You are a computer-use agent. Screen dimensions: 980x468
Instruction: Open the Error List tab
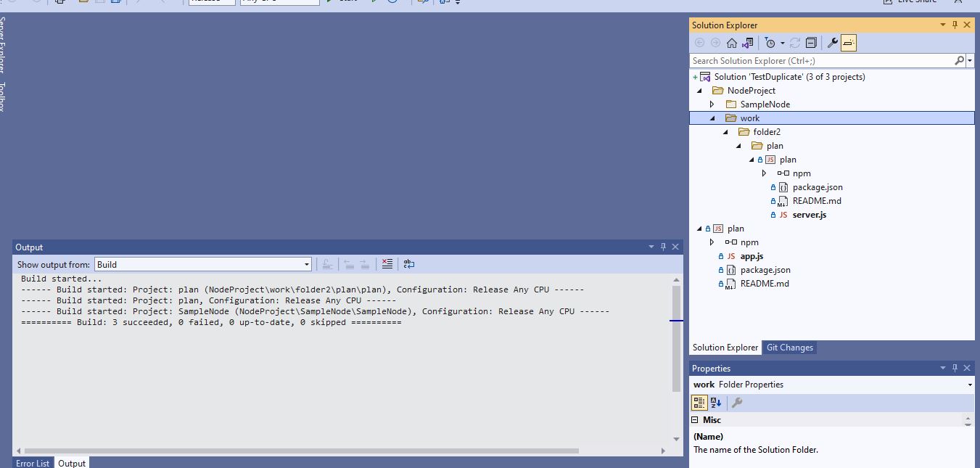pos(32,462)
